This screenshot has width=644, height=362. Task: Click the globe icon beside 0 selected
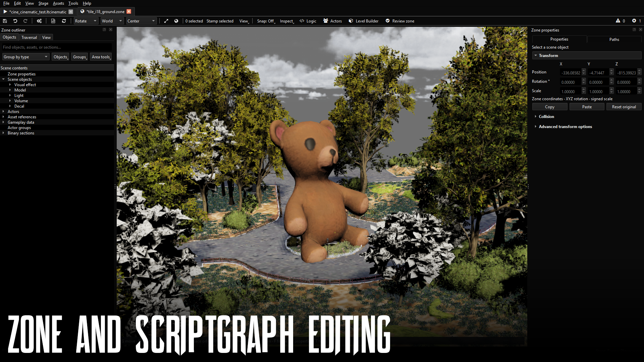coord(176,21)
